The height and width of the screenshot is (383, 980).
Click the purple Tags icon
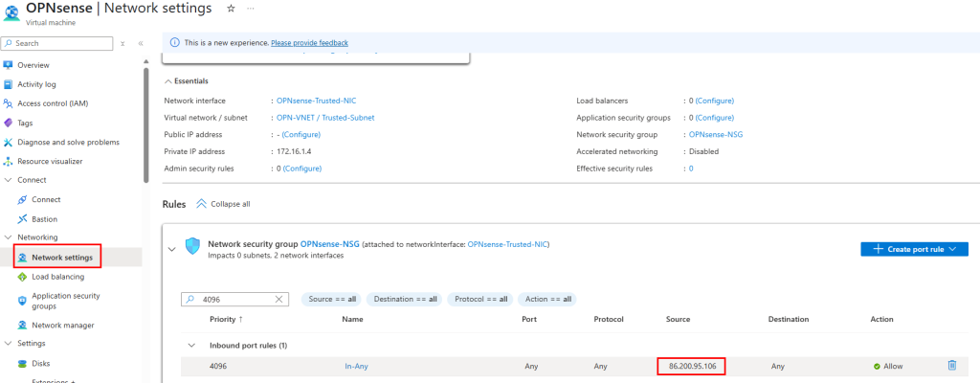(8, 123)
